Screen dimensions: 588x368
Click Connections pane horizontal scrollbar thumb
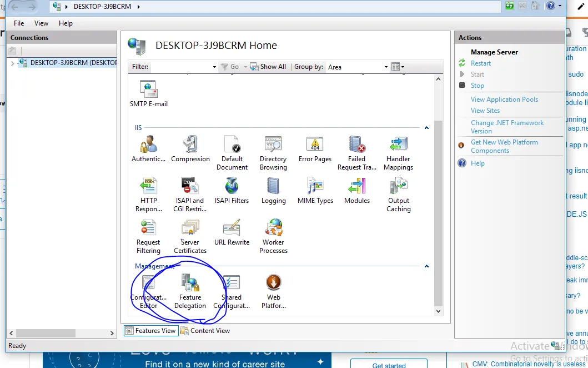pos(46,333)
